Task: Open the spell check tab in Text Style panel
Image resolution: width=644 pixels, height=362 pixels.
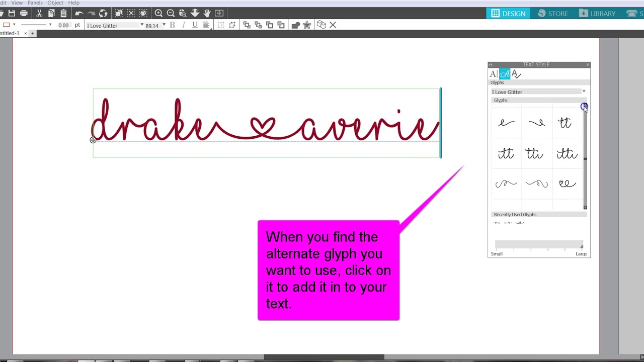Action: coord(517,74)
